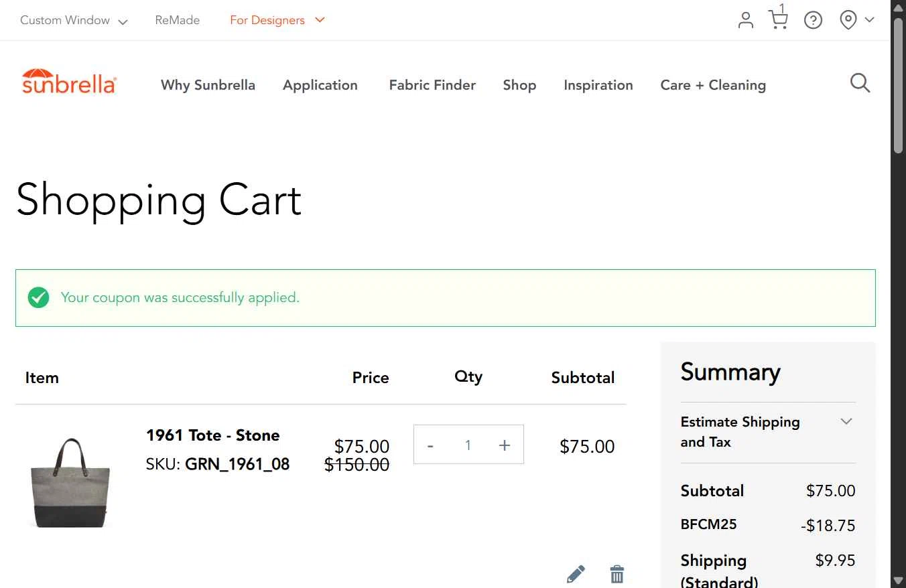This screenshot has width=906, height=588.
Task: Open the location pin selector
Action: [x=857, y=20]
